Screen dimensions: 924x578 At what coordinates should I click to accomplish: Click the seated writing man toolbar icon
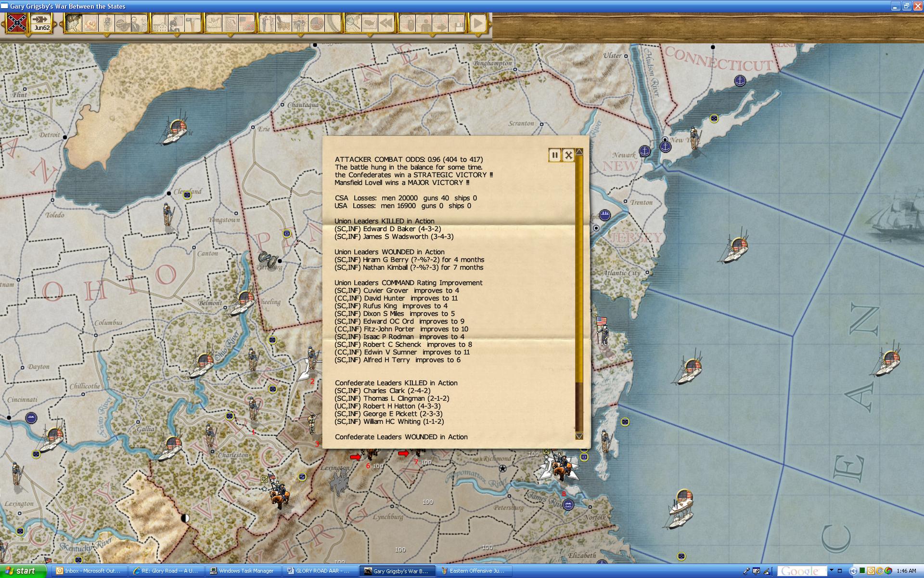pos(177,23)
